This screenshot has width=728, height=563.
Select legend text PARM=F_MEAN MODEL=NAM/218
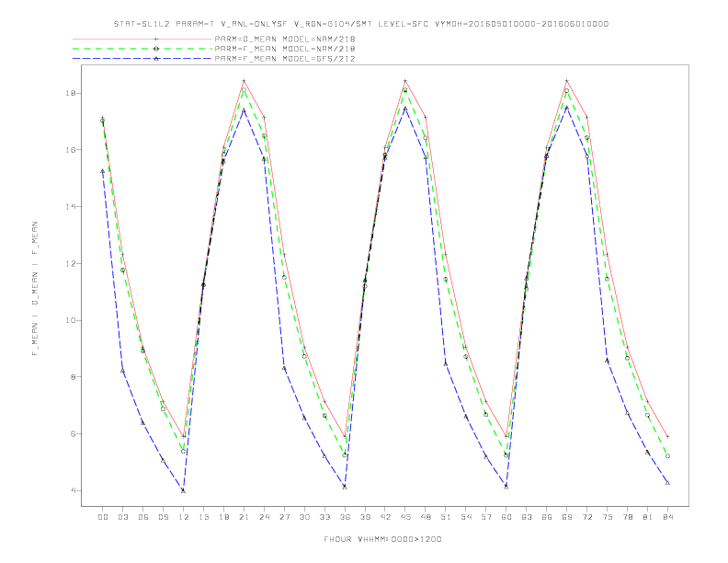285,49
